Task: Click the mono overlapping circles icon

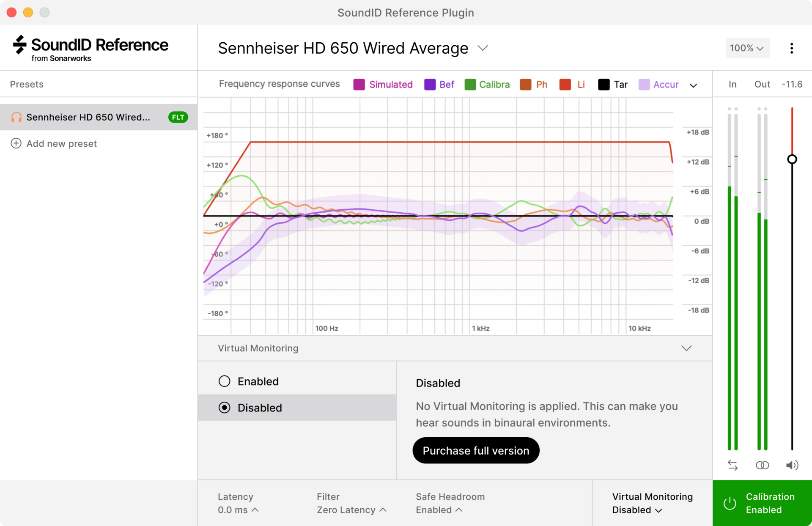Action: pyautogui.click(x=762, y=465)
